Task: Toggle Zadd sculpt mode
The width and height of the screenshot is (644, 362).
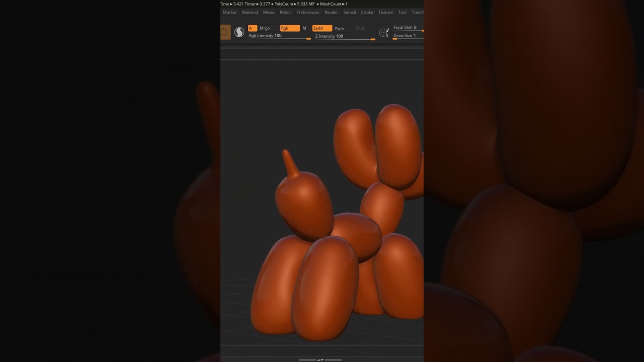Action: coord(321,28)
